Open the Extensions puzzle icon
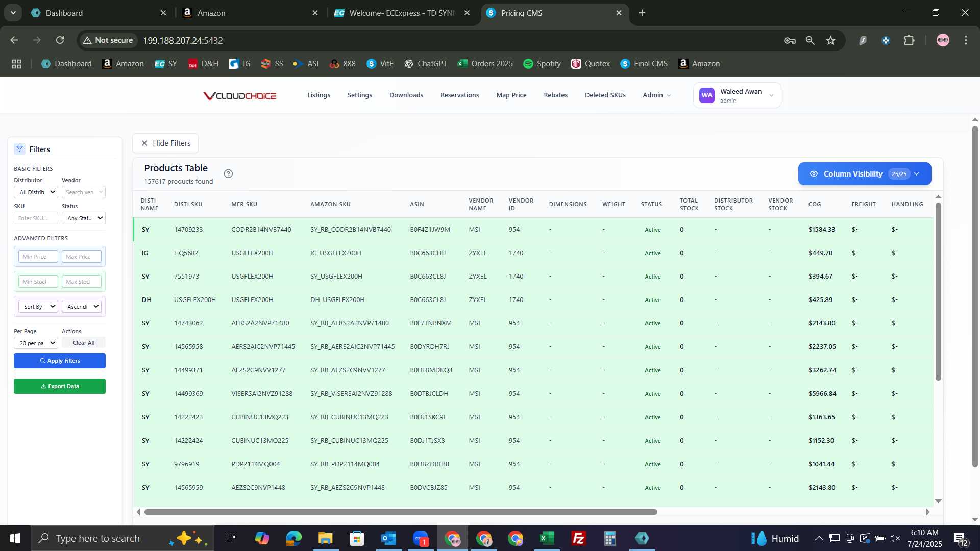Viewport: 980px width, 551px height. [909, 40]
